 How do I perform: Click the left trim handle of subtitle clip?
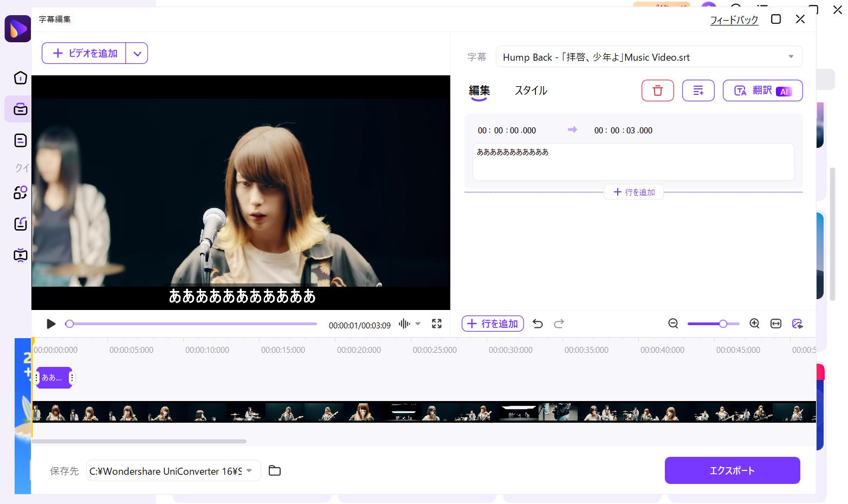click(37, 378)
